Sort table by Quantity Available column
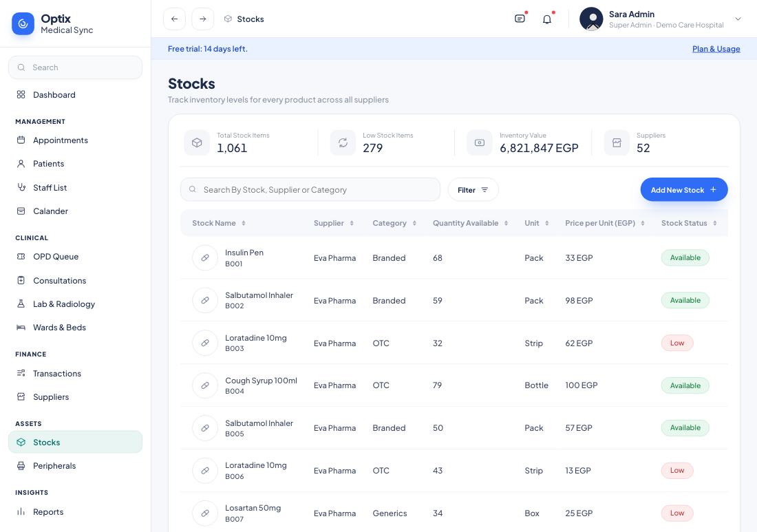757x532 pixels. [506, 223]
